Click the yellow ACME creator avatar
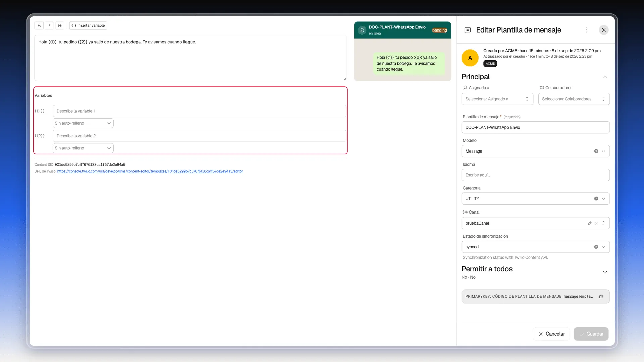 (470, 58)
